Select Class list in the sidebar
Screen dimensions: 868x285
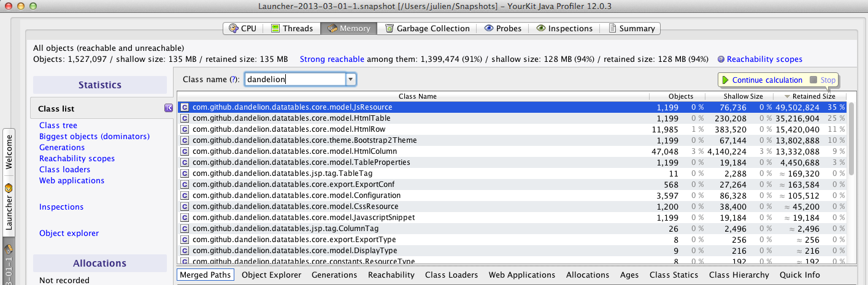[102, 108]
